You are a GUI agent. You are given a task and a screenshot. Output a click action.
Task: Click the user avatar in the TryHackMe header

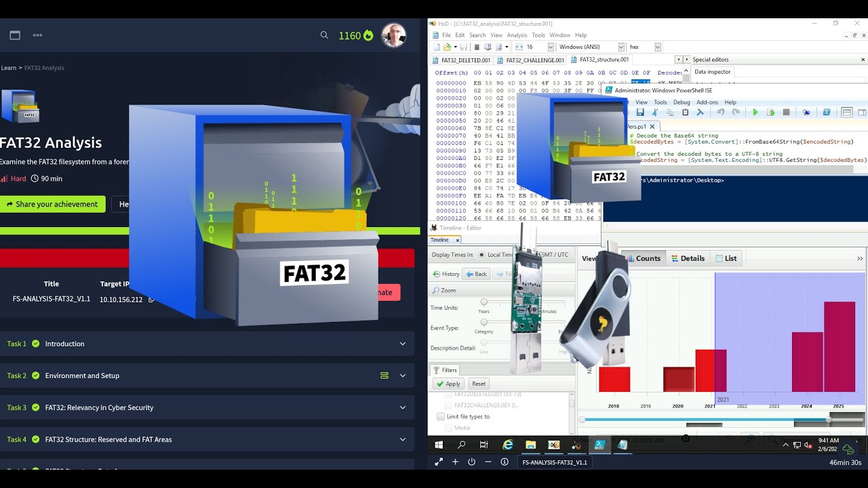point(393,35)
